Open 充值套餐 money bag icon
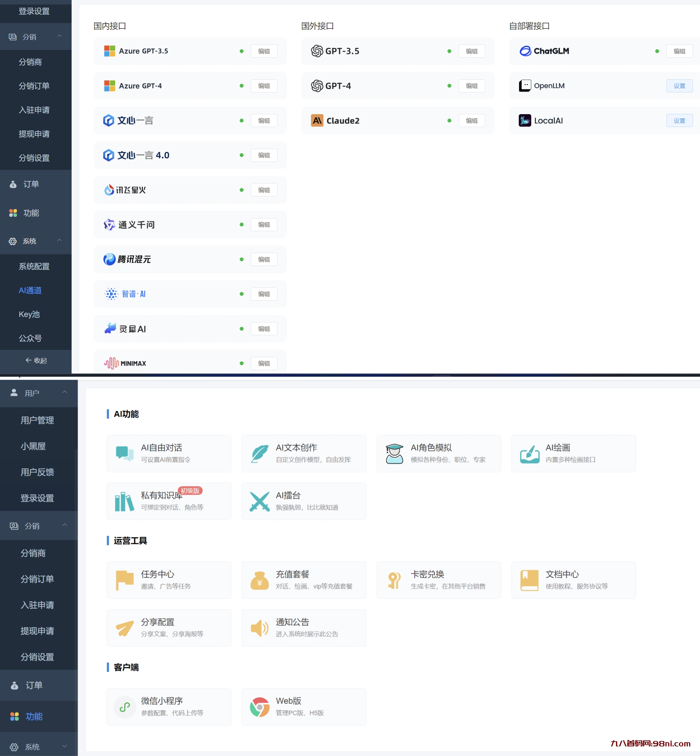Screen dimensions: 700x756 pos(260,580)
